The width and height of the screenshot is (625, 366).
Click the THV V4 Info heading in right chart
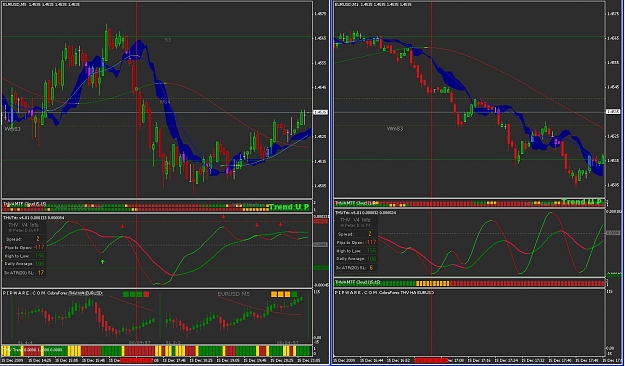355,220
